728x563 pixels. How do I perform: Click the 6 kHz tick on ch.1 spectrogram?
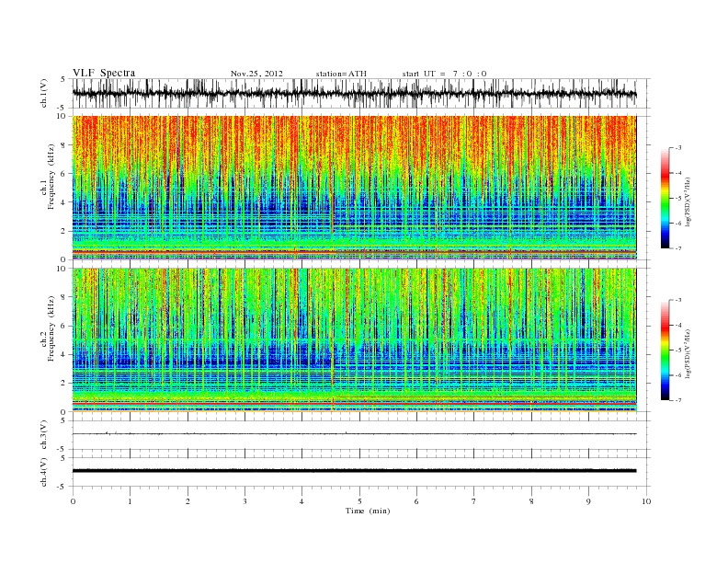(x=64, y=174)
